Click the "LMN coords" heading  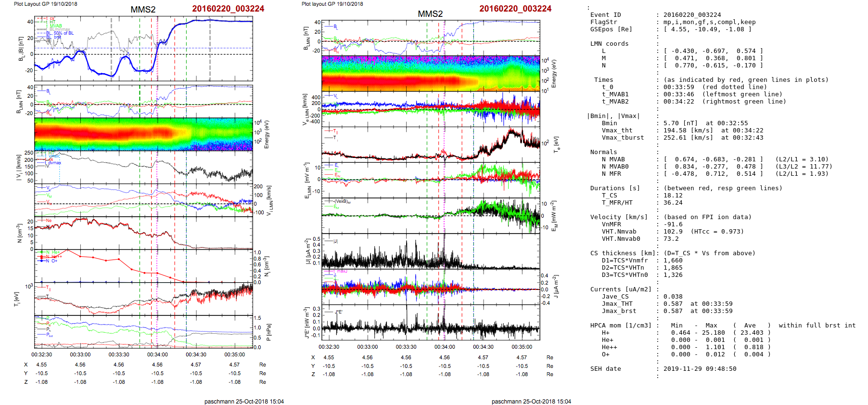pyautogui.click(x=609, y=44)
